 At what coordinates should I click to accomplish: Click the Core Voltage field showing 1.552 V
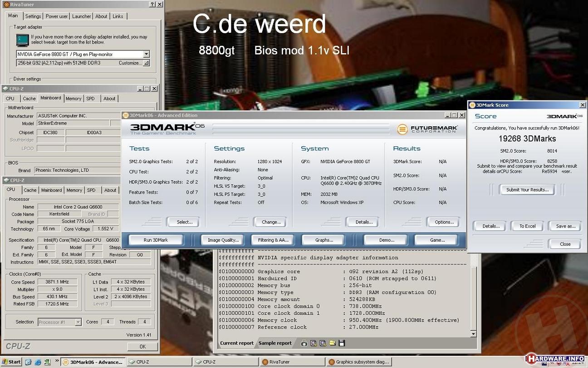pos(105,229)
